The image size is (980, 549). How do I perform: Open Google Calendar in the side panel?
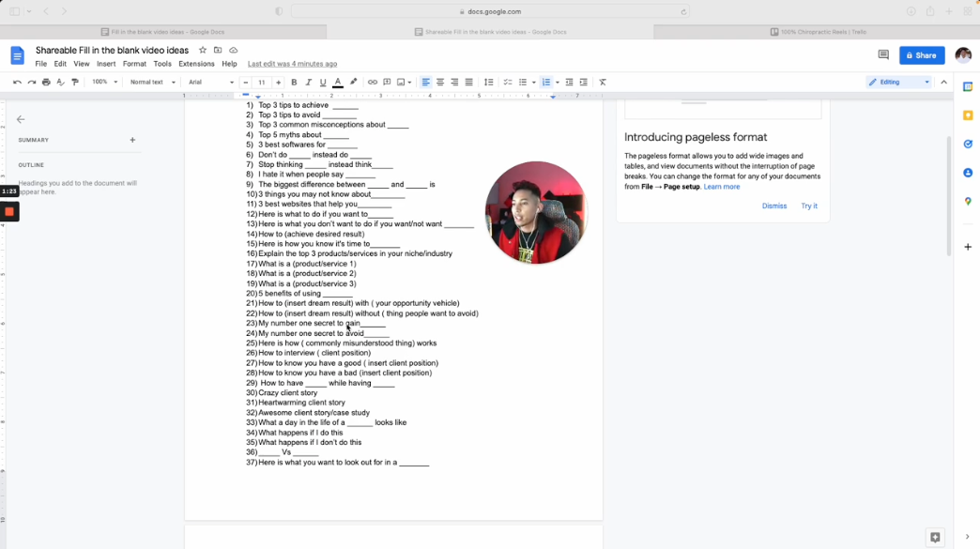(968, 87)
